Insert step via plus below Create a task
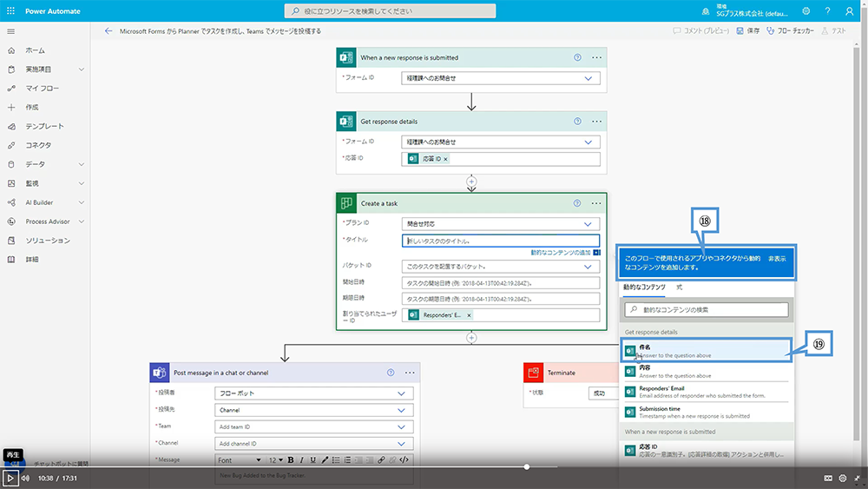The image size is (868, 489). (471, 337)
